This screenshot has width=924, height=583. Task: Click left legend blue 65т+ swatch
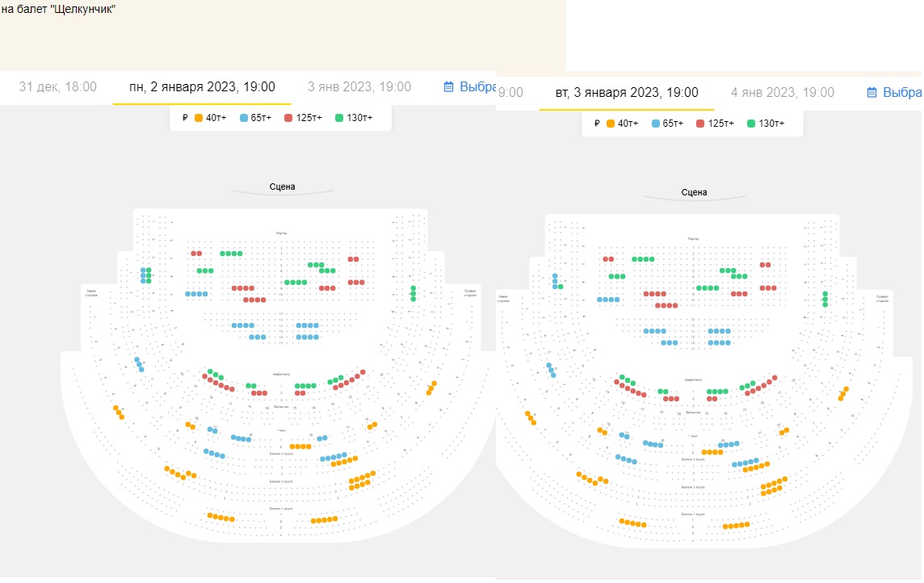point(244,118)
